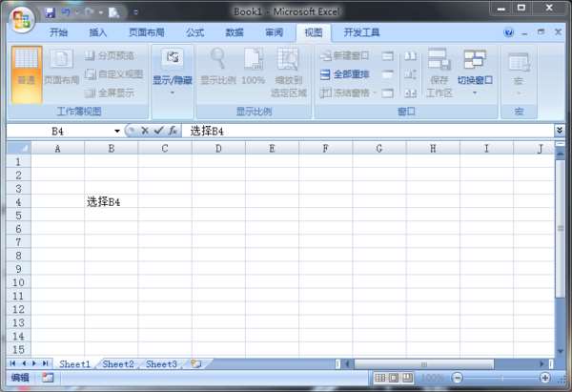572x392 pixels.
Task: Open 切换窗口 dropdown
Action: point(475,72)
